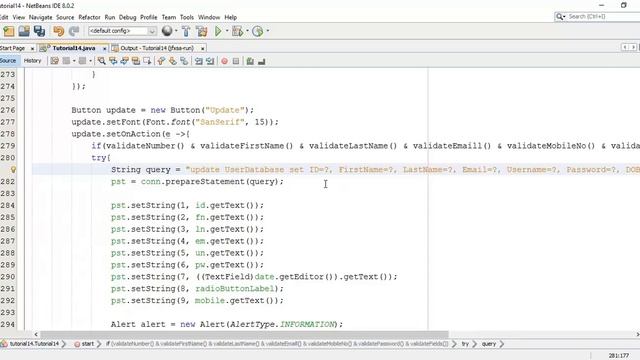The width and height of the screenshot is (640, 360).
Task: Click the editor tabs scroll-left arrow
Action: (625, 47)
